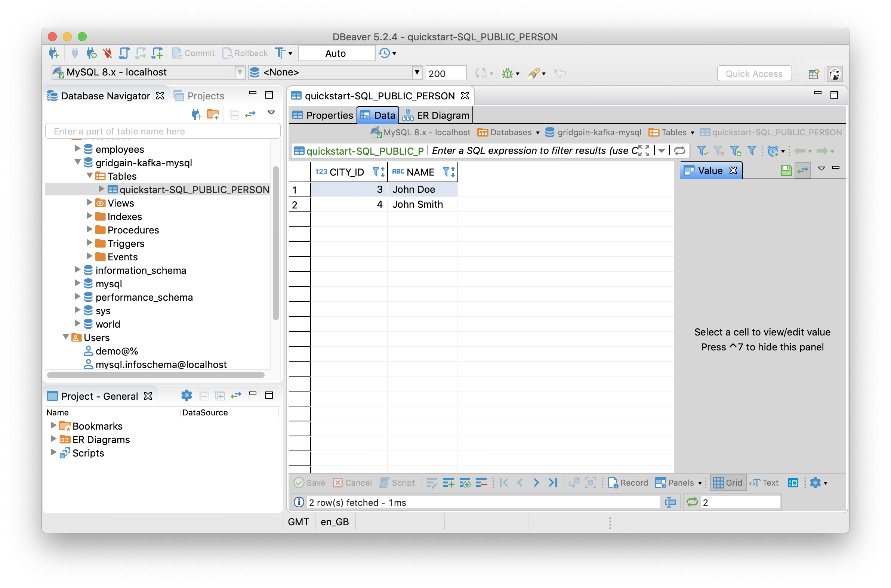Click the Save button in data editor
This screenshot has width=891, height=588.
point(310,483)
